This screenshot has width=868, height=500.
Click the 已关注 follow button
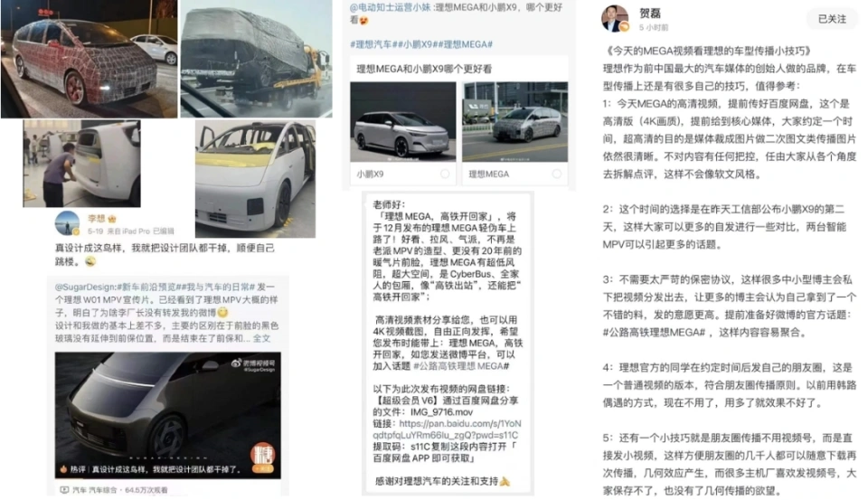[x=832, y=19]
